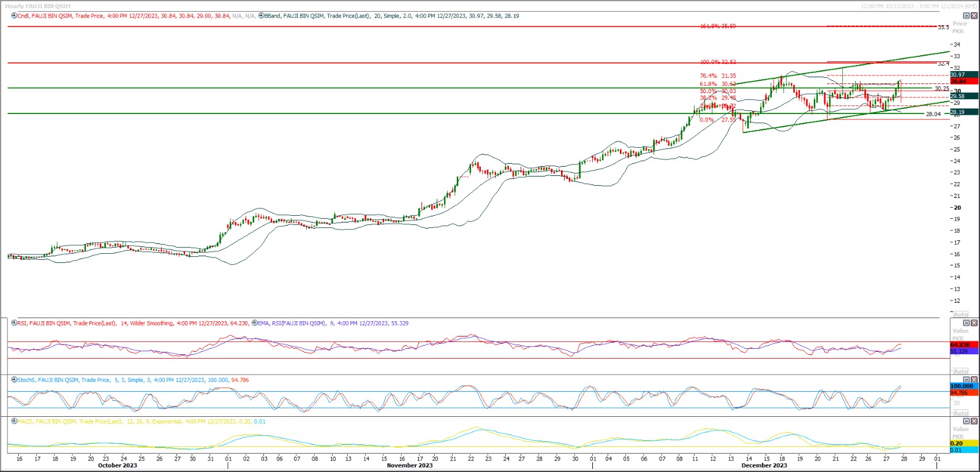Close the RSI indicator pane

click(x=974, y=323)
